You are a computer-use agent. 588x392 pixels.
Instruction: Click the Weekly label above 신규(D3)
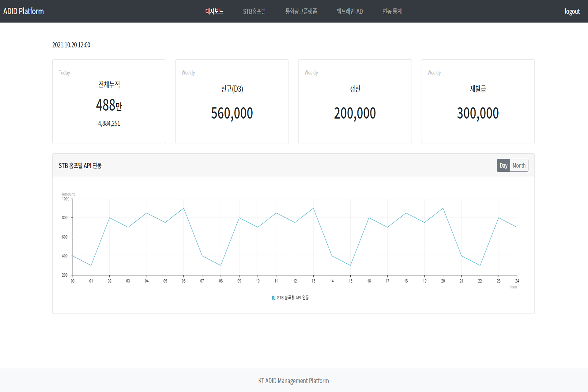(x=188, y=73)
